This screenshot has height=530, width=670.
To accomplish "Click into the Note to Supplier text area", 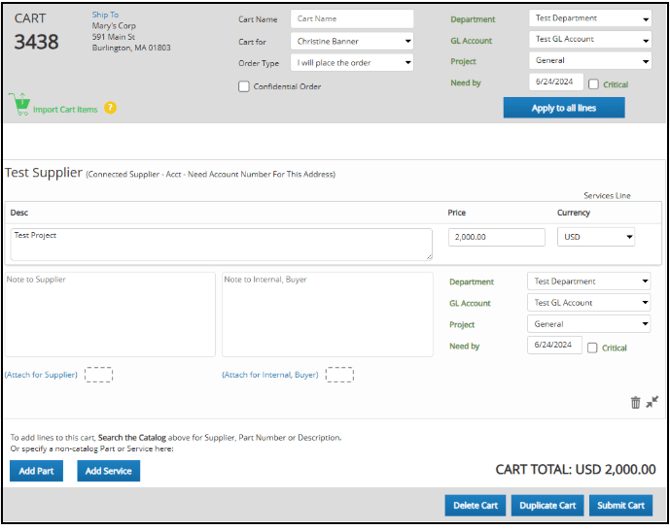I will tap(110, 314).
